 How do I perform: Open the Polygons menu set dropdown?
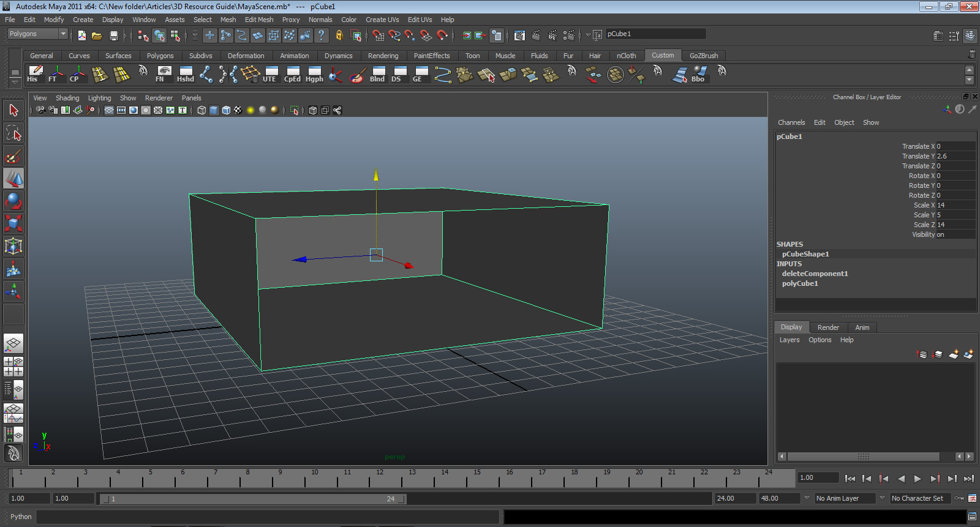(37, 34)
